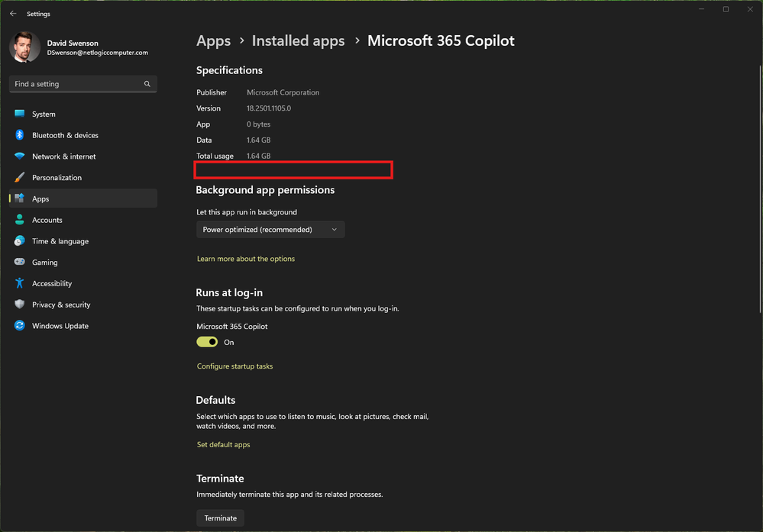Click the Data value 1.64 GB
Viewport: 763px width, 532px height.
click(258, 140)
